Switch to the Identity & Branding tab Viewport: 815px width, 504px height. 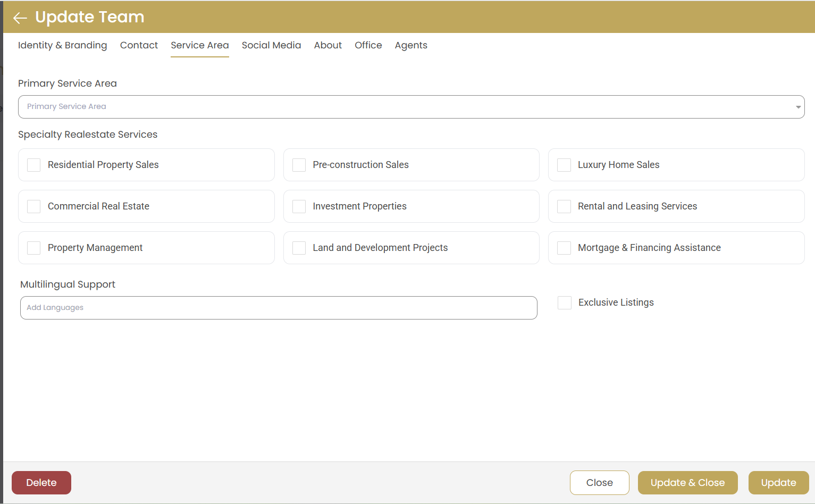pyautogui.click(x=62, y=45)
